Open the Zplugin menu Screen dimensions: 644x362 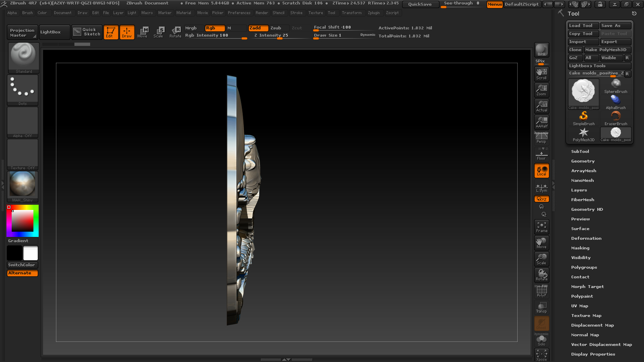tap(374, 13)
